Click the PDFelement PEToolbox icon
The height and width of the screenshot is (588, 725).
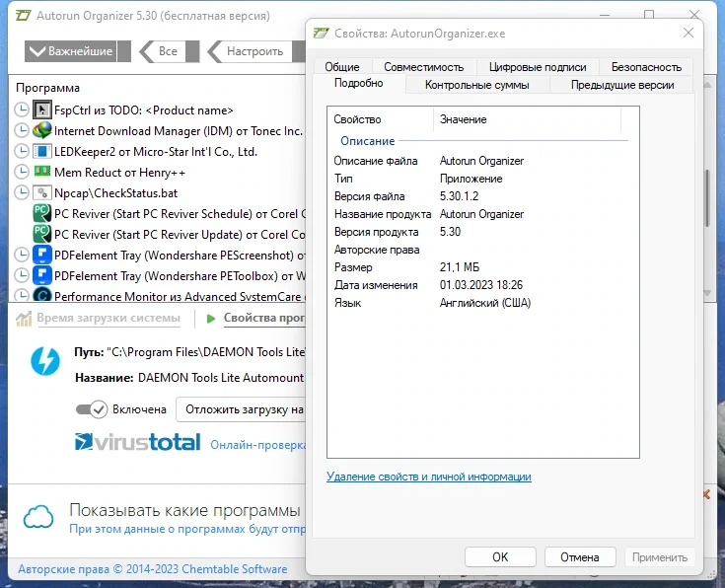[42, 275]
